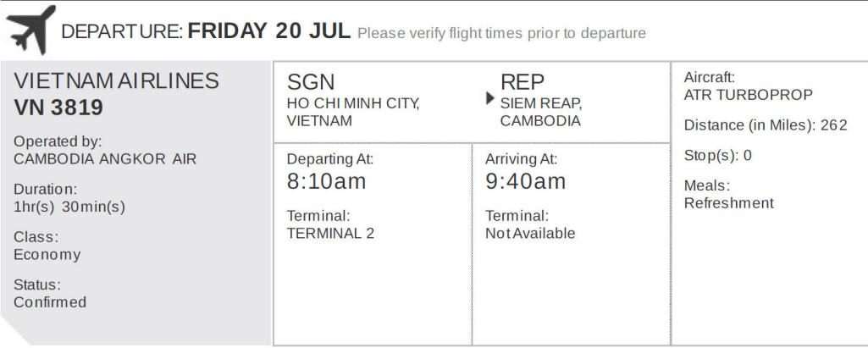
Task: Click the 8:10am departing time
Action: [x=327, y=181]
